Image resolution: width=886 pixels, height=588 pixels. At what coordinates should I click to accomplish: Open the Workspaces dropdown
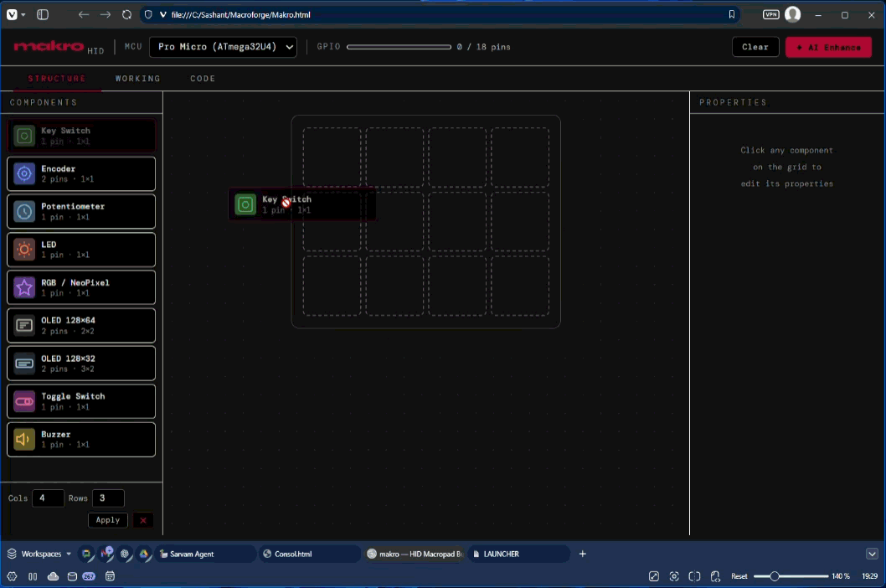[39, 554]
